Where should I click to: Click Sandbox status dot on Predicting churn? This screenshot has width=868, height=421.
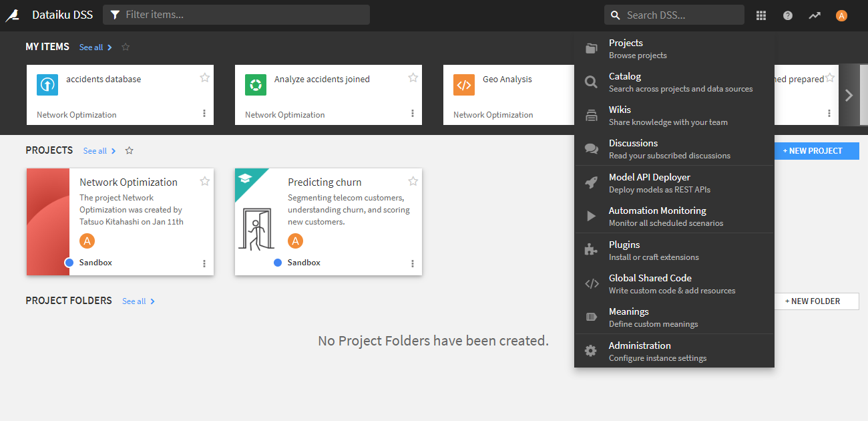pyautogui.click(x=278, y=263)
